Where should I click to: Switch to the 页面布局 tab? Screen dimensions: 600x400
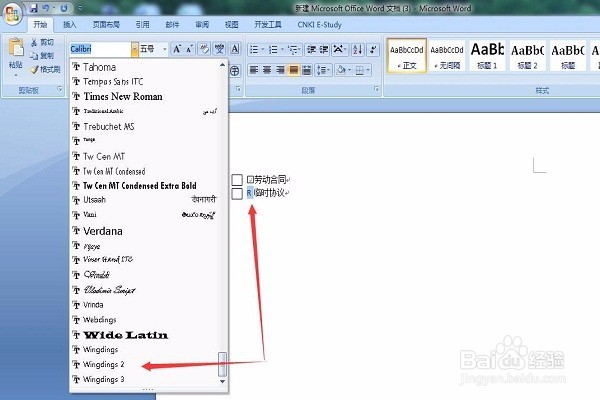(x=106, y=25)
